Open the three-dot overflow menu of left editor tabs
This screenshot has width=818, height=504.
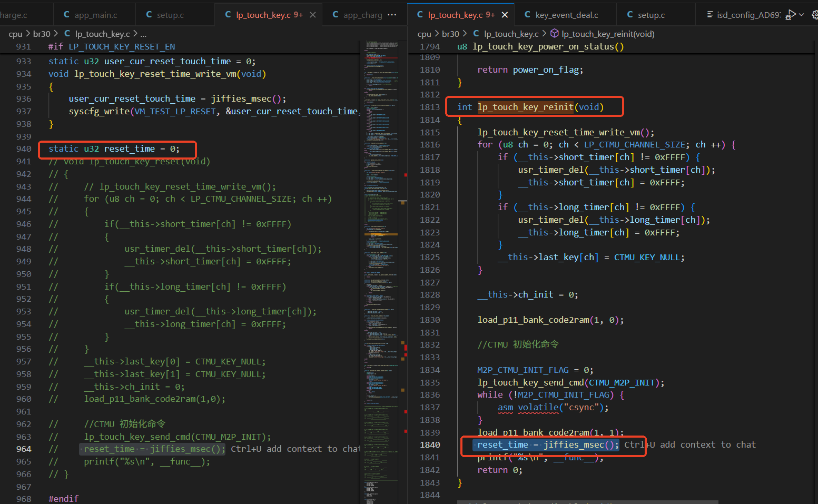tap(392, 15)
